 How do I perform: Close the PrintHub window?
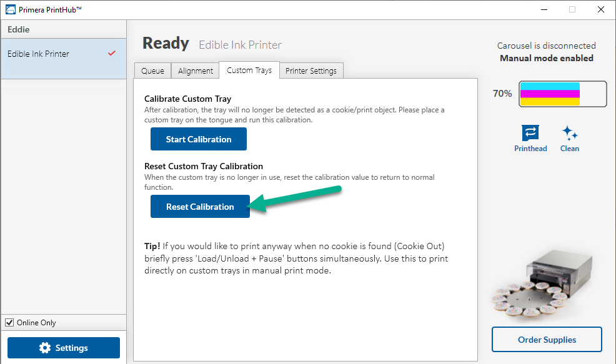[600, 9]
